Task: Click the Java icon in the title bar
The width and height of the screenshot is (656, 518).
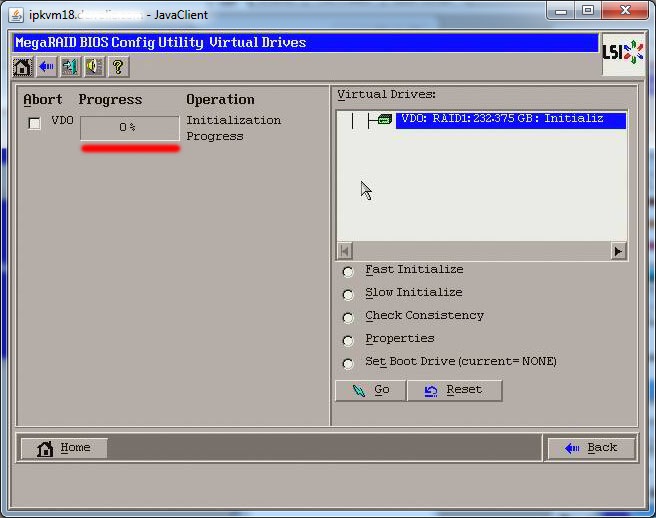Action: tap(16, 15)
